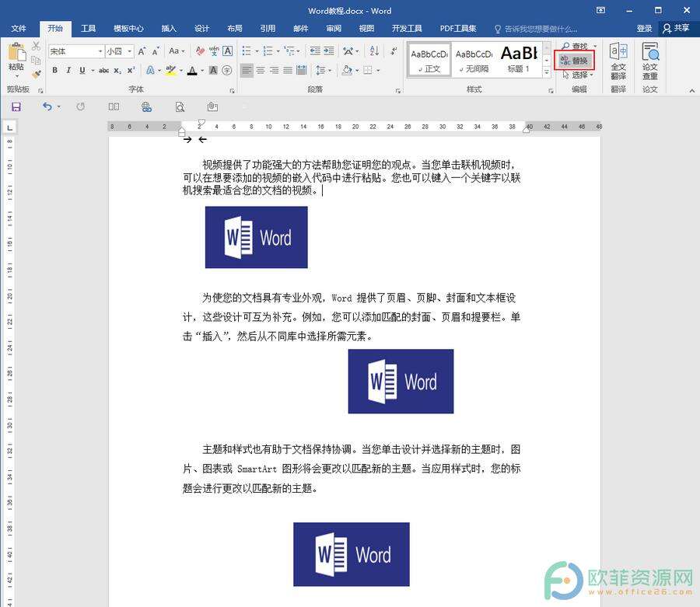Toggle Italic formatting
This screenshot has height=607, width=700.
coord(68,71)
